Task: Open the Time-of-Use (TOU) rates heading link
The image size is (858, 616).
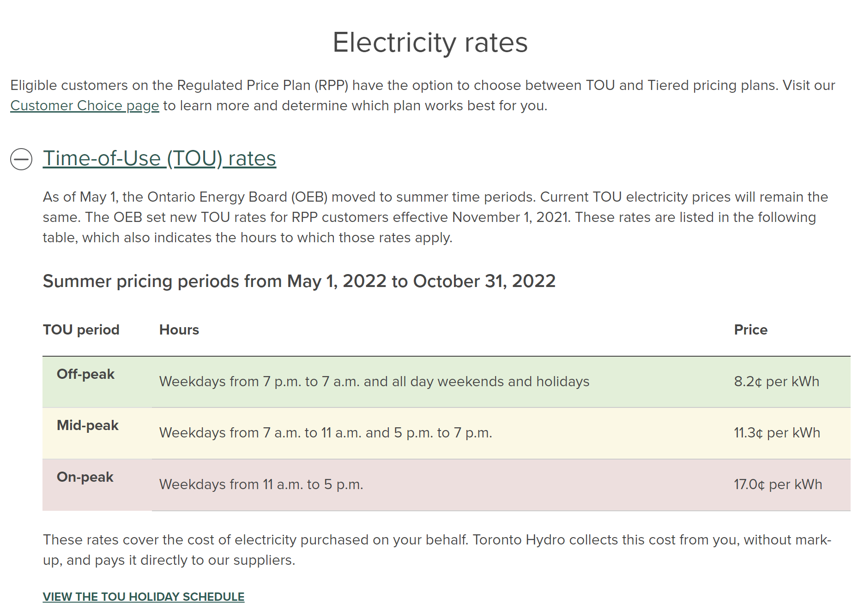Action: pos(159,158)
